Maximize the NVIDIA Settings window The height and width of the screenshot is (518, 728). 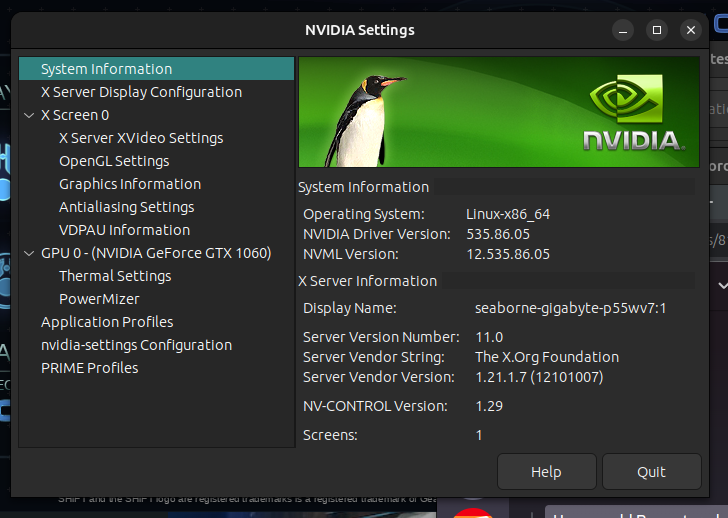(x=657, y=30)
